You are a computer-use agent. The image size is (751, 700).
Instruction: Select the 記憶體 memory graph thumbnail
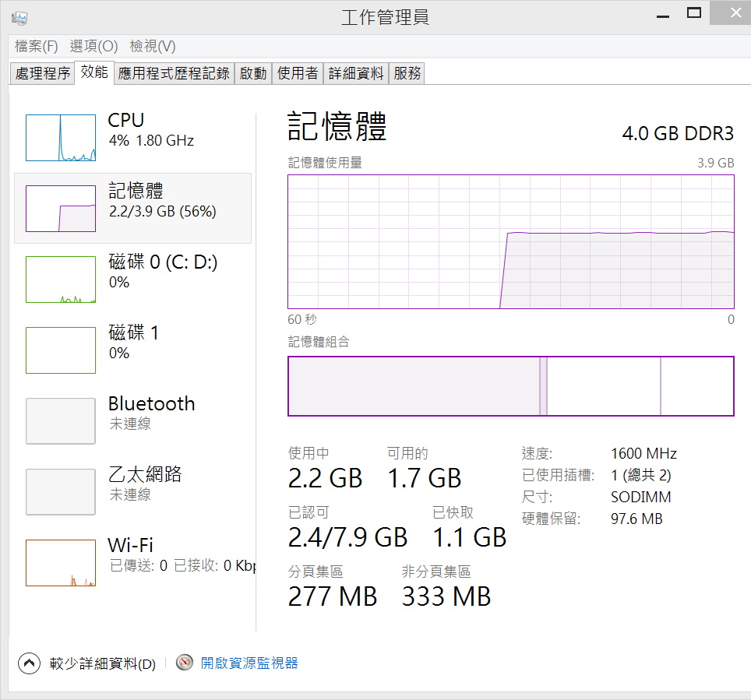[x=61, y=209]
